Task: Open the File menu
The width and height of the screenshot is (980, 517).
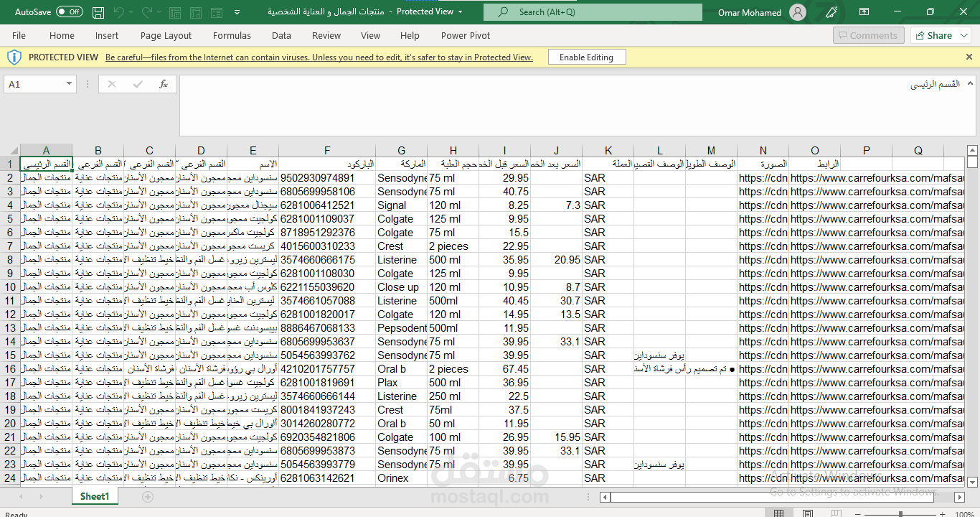Action: tap(19, 35)
